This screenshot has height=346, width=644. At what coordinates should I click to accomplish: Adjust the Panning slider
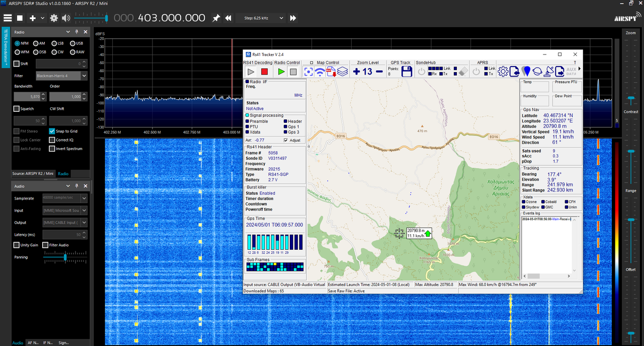65,257
